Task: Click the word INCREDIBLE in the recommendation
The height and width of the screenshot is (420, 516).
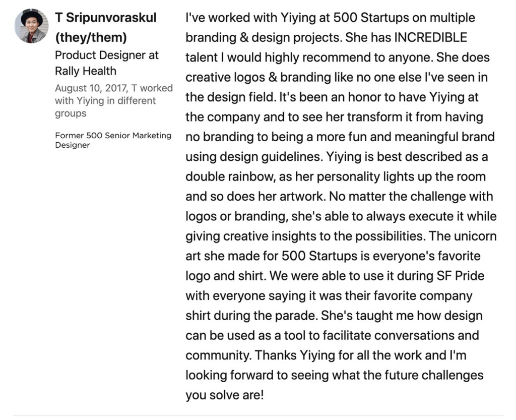Action: pyautogui.click(x=430, y=37)
